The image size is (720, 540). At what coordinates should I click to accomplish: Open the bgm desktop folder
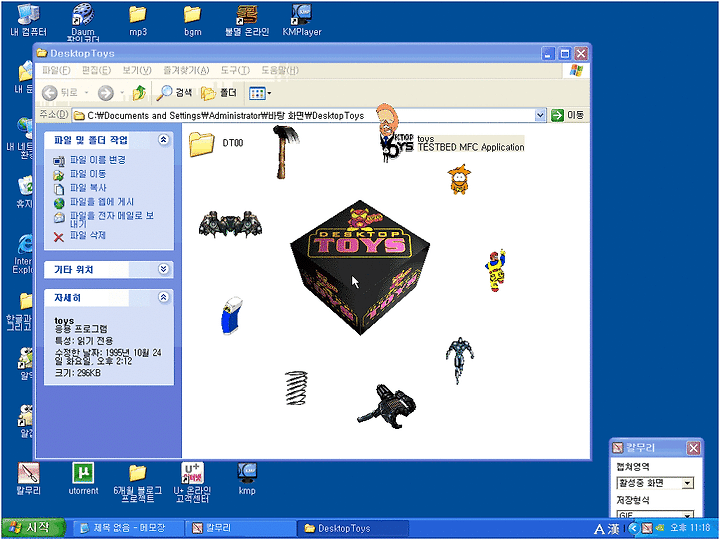click(x=192, y=20)
